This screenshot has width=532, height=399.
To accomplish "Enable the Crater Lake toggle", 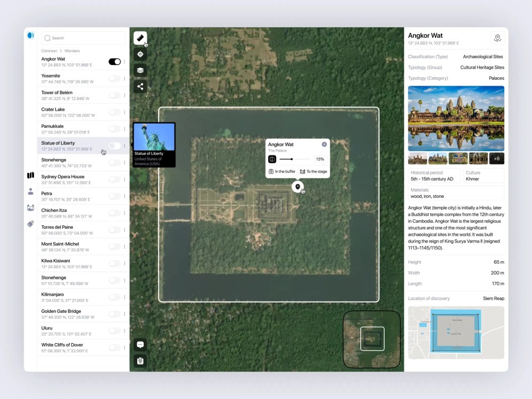I will point(115,112).
